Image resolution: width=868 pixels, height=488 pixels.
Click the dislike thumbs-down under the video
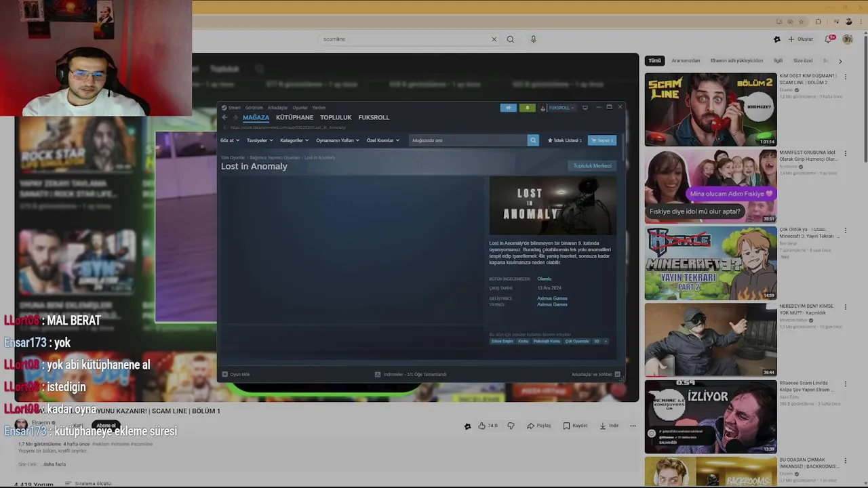tap(511, 426)
